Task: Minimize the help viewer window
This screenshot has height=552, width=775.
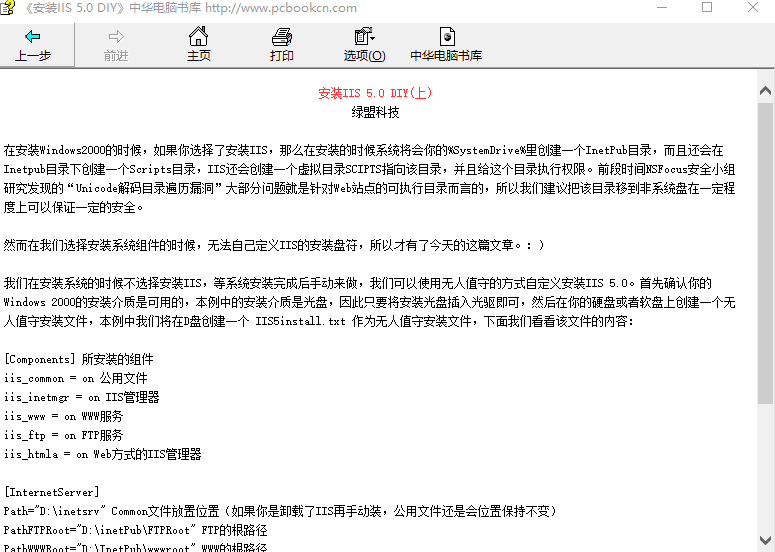Action: pos(661,8)
